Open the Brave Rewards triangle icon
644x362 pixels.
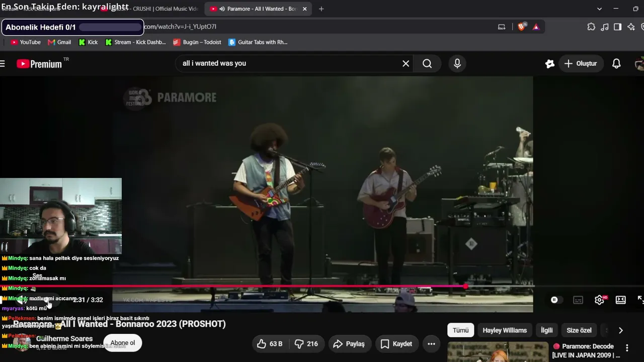click(536, 27)
